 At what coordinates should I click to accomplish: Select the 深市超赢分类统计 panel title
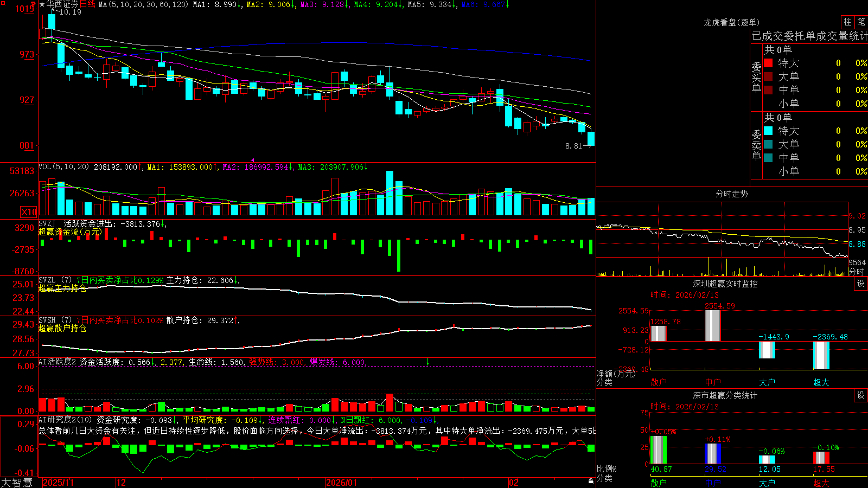tap(725, 395)
